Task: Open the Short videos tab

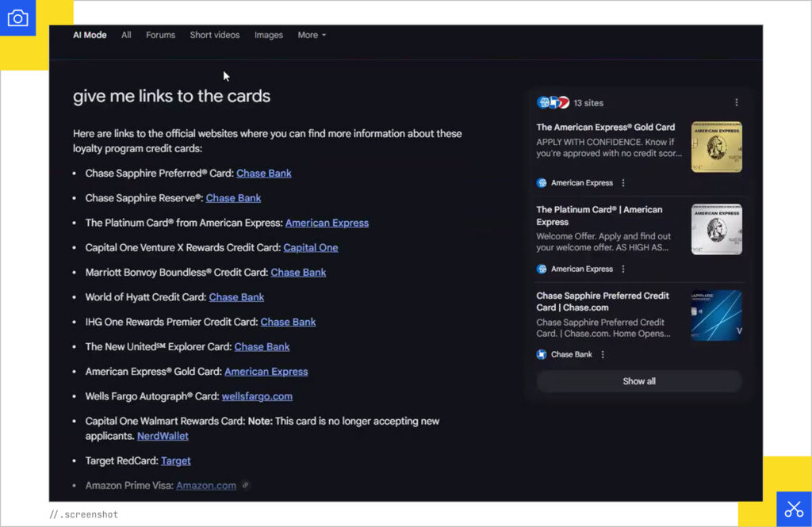Action: pos(215,35)
